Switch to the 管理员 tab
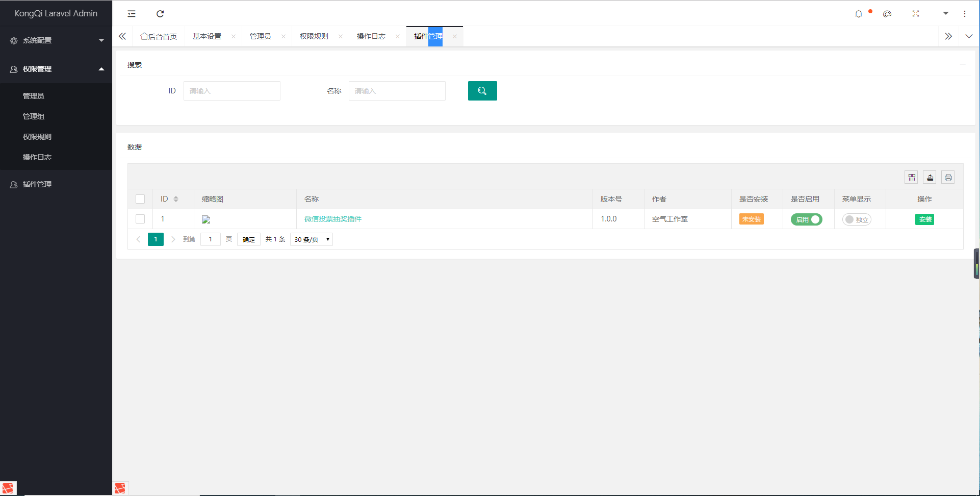This screenshot has height=496, width=980. pos(260,36)
